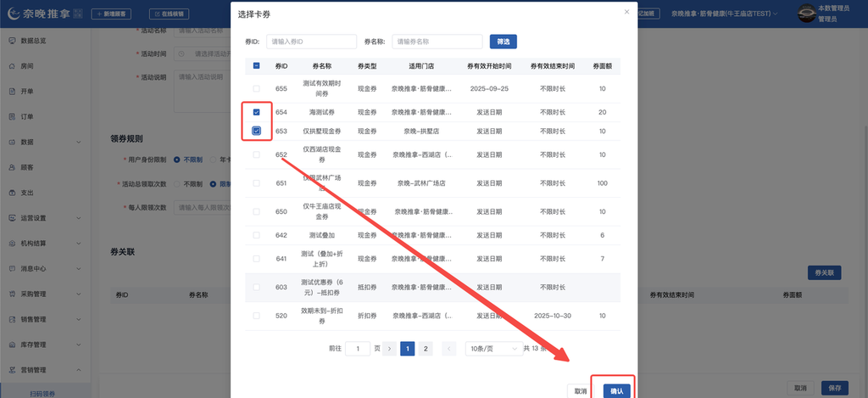
Task: Focus the 券名称 search input
Action: (437, 42)
